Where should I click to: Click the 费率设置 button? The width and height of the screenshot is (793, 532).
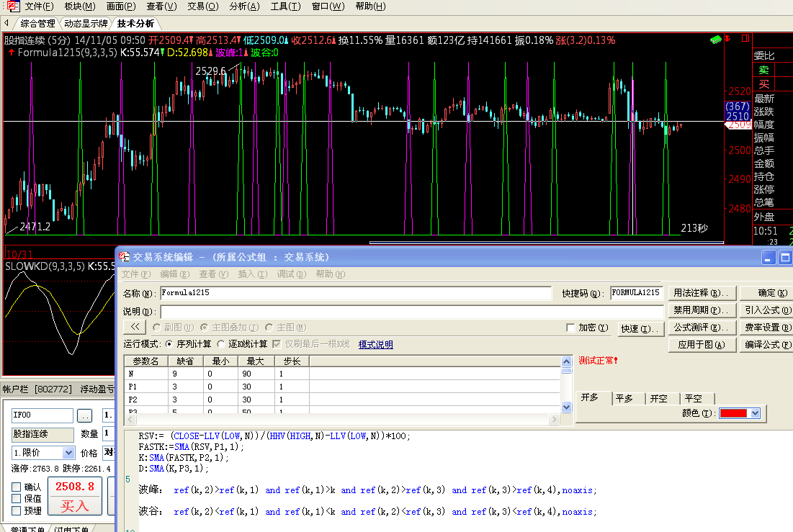tap(766, 328)
